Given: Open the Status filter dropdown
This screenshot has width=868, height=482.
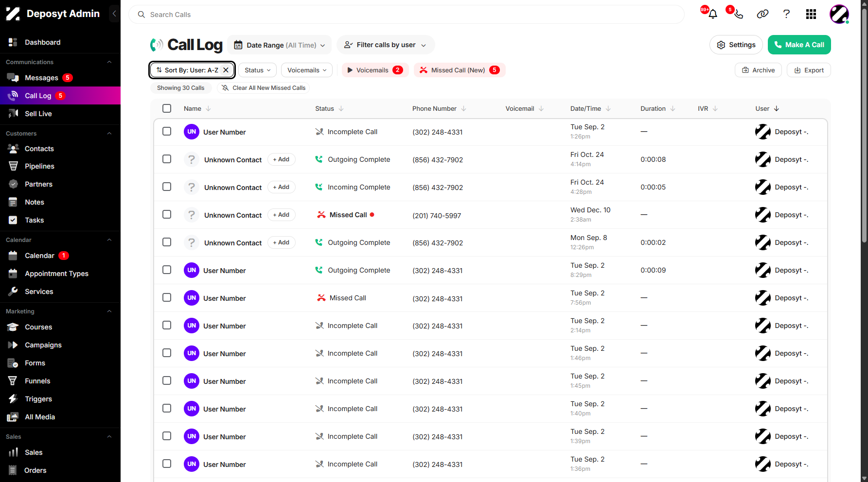Looking at the screenshot, I should tap(257, 70).
